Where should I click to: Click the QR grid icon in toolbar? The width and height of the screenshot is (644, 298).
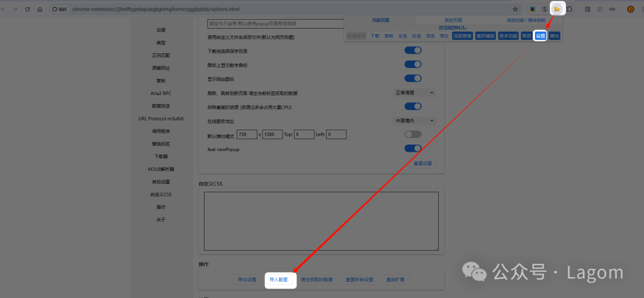pyautogui.click(x=600, y=9)
